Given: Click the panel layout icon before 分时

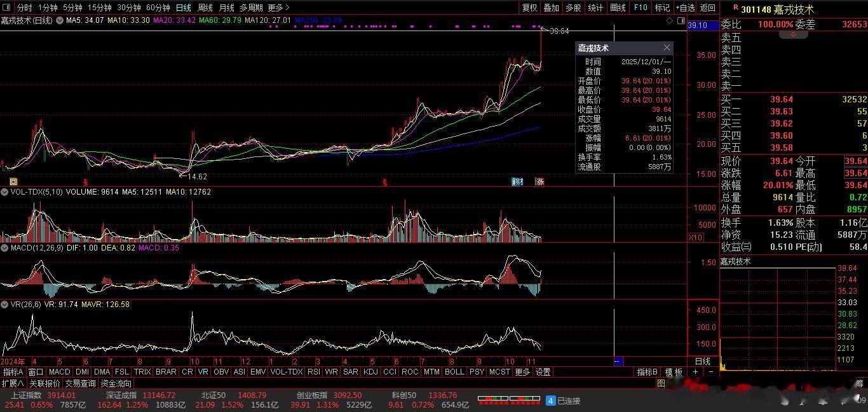Looking at the screenshot, I should [x=8, y=8].
